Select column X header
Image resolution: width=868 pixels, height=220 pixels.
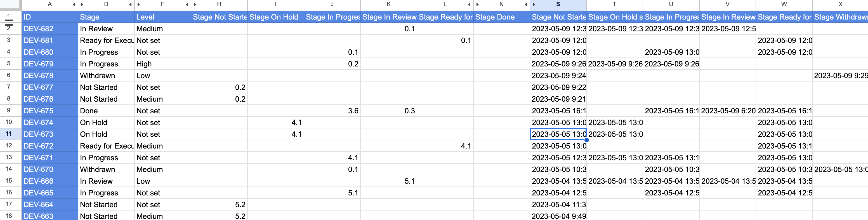pos(840,4)
